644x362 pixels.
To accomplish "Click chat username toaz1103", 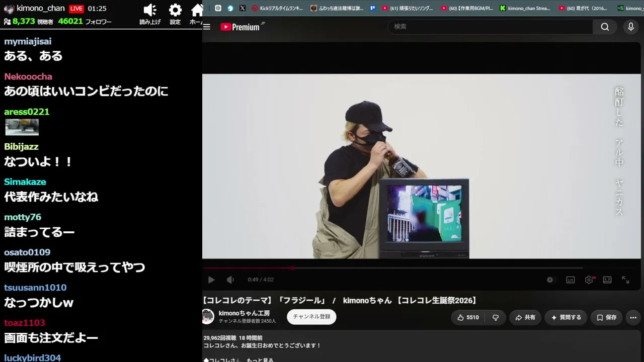I will [25, 323].
